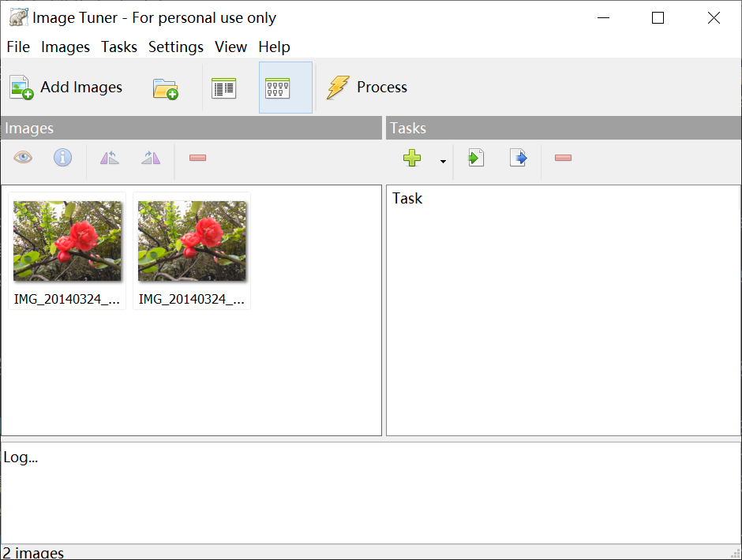The height and width of the screenshot is (560, 742).
Task: Expand the add task dropdown arrow
Action: click(443, 161)
